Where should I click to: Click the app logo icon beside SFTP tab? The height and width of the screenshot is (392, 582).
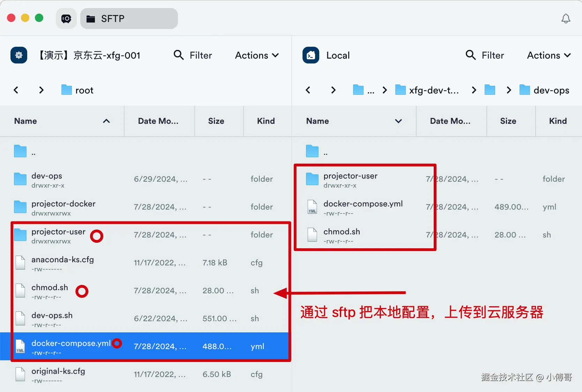tap(66, 18)
